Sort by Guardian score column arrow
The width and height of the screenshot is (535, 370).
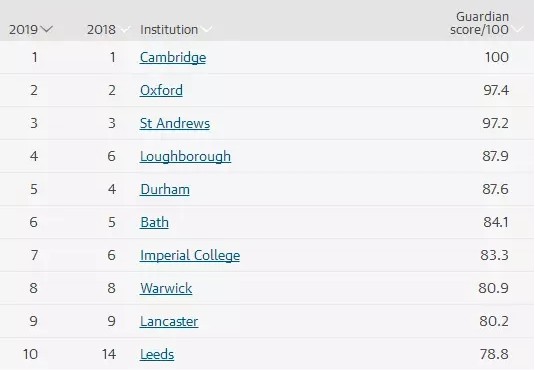(x=518, y=30)
